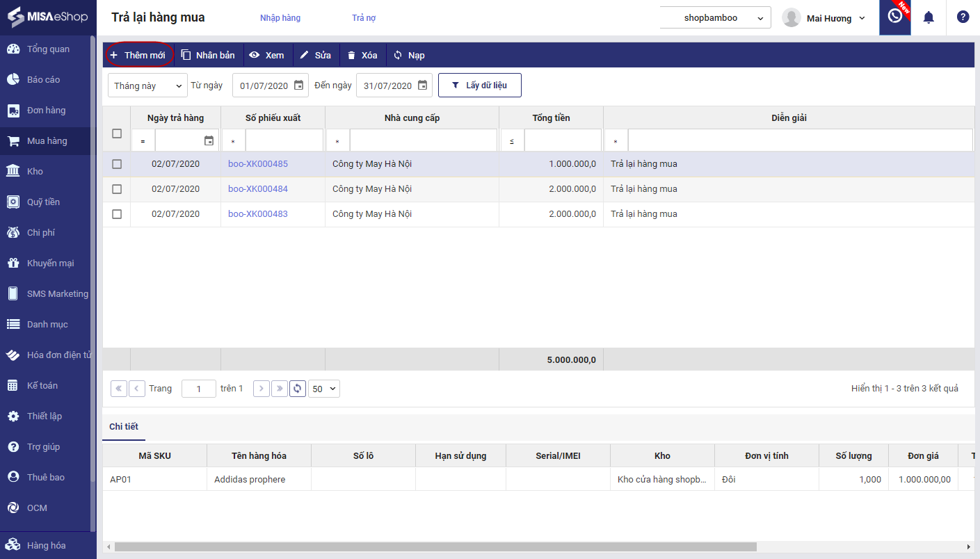Switch to Nhập hàng tab
This screenshot has height=559, width=980.
(x=280, y=18)
